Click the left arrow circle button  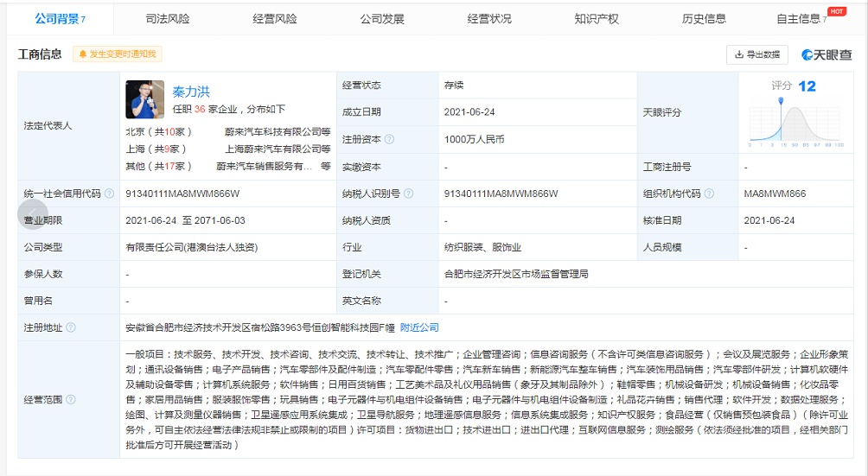(33, 213)
